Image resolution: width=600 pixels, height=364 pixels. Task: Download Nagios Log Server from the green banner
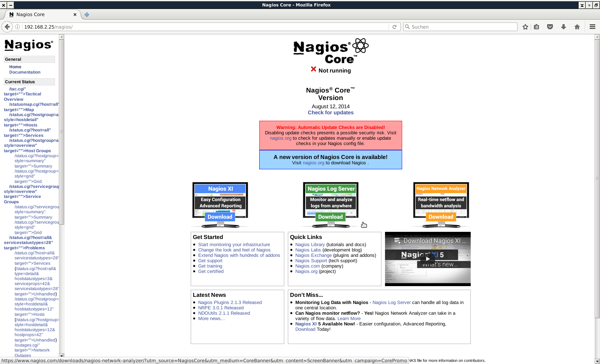pos(330,217)
